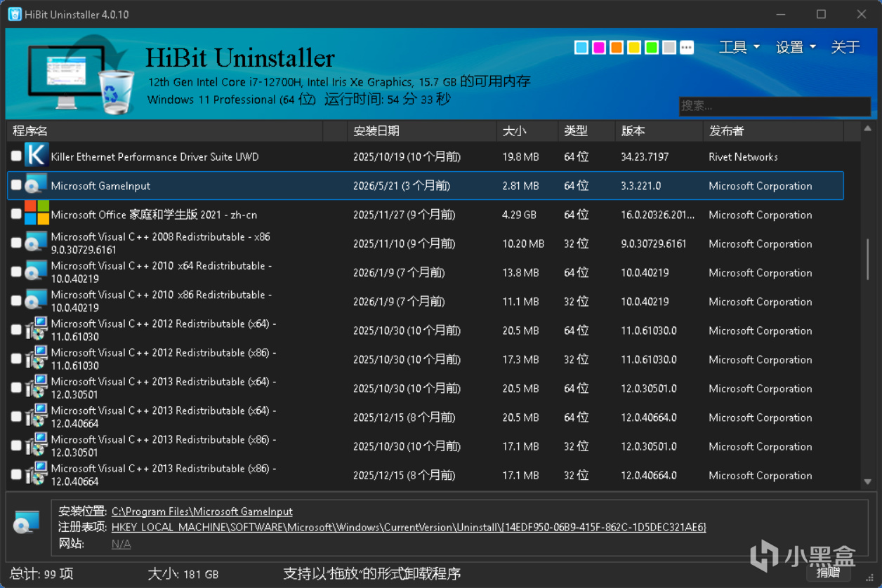Click the Rivet Networks publisher cell
Image resolution: width=882 pixels, height=588 pixels.
coord(743,156)
